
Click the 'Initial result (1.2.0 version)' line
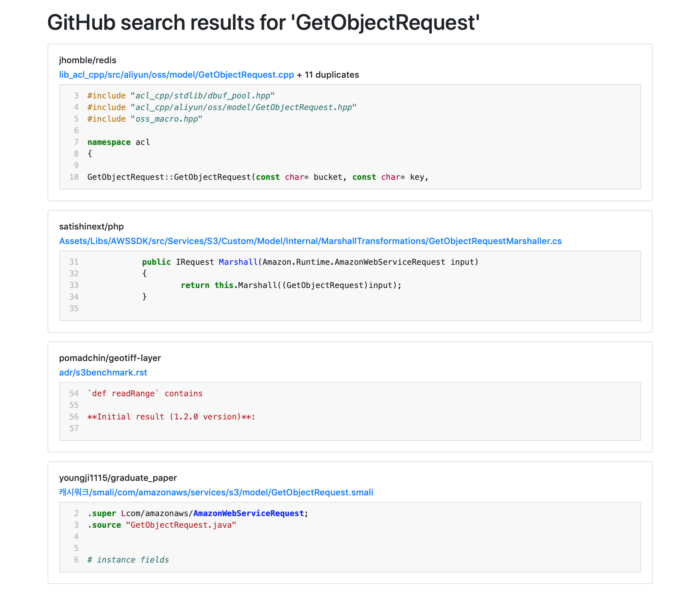[171, 417]
